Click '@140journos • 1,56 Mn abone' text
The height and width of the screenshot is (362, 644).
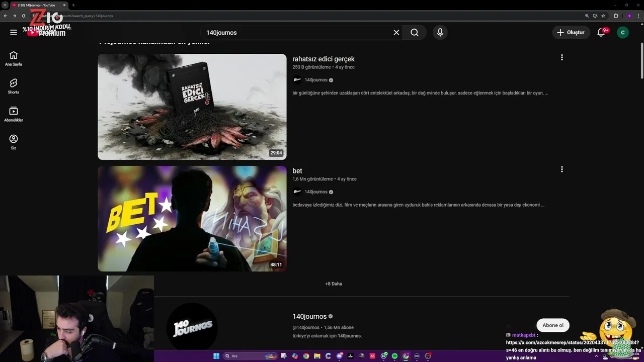324,328
